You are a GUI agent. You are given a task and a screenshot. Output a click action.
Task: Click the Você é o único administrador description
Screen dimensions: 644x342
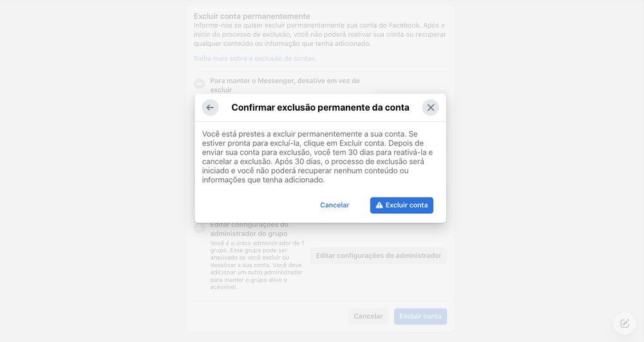pos(257,265)
